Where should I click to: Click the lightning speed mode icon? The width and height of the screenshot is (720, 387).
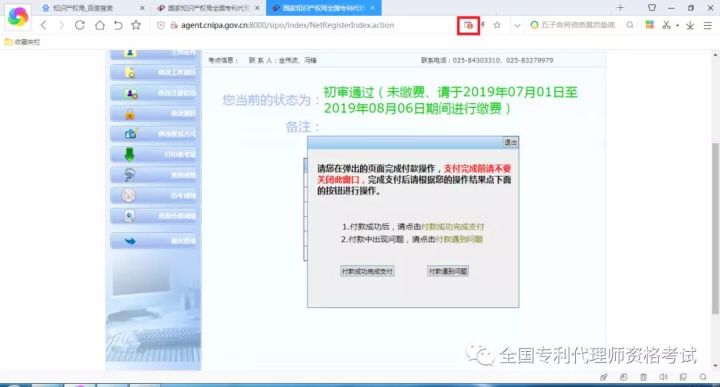pyautogui.click(x=483, y=25)
